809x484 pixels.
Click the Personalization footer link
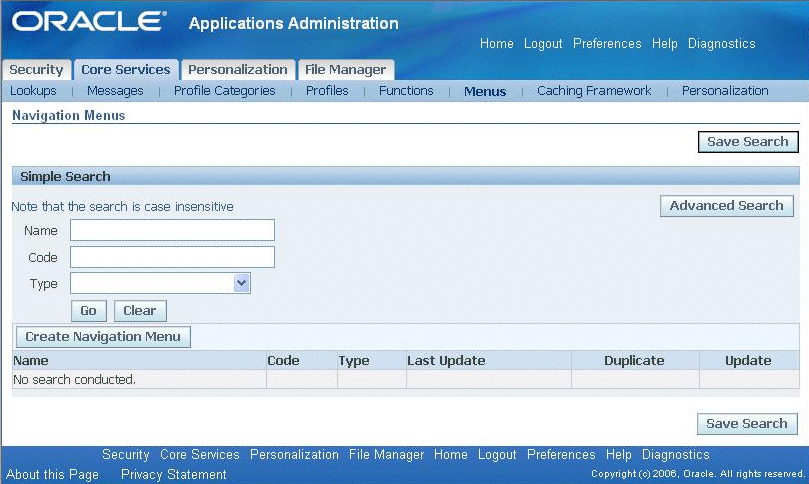coord(294,455)
